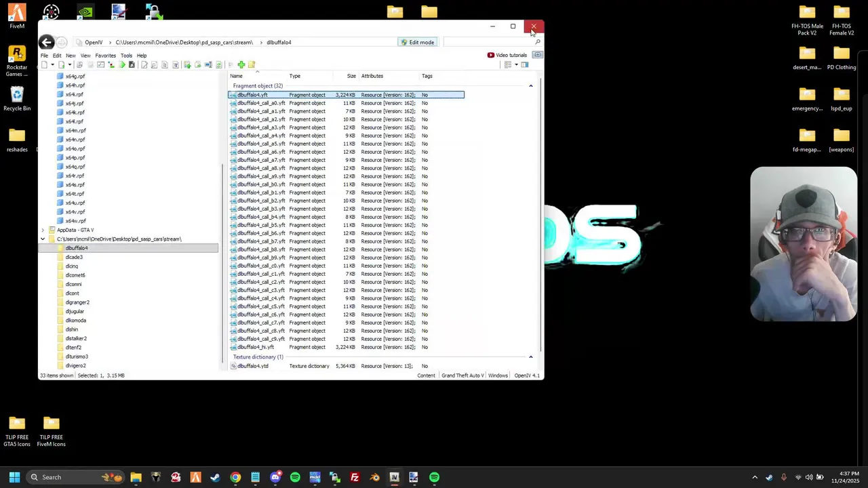Collapse the Fragment object group
Viewport: 868px width, 488px height.
pos(531,86)
